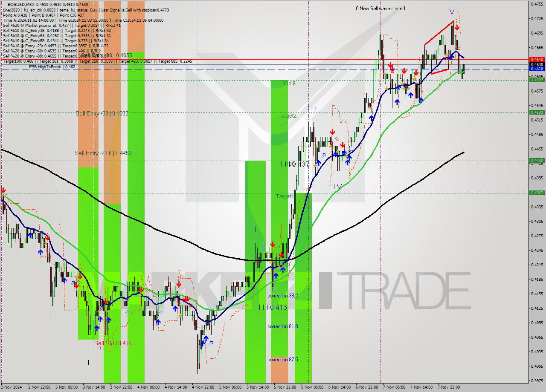
Task: Click the 0.4245 price axis tick
Action: coord(537,250)
